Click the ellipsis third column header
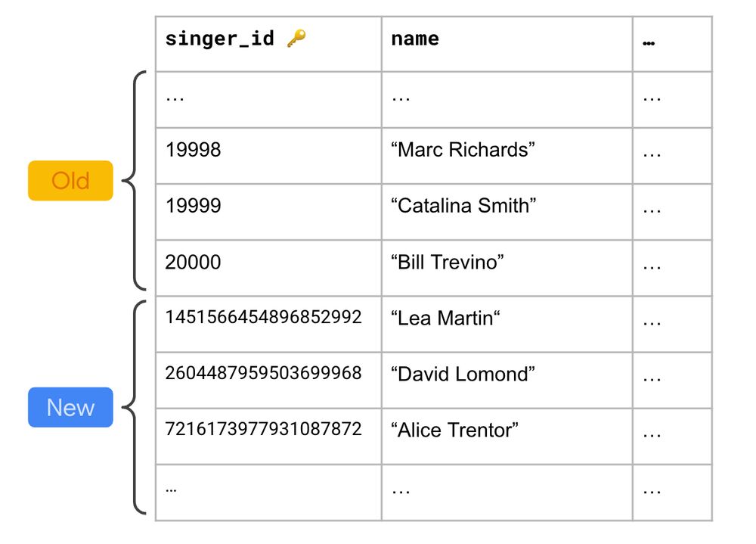 point(672,44)
